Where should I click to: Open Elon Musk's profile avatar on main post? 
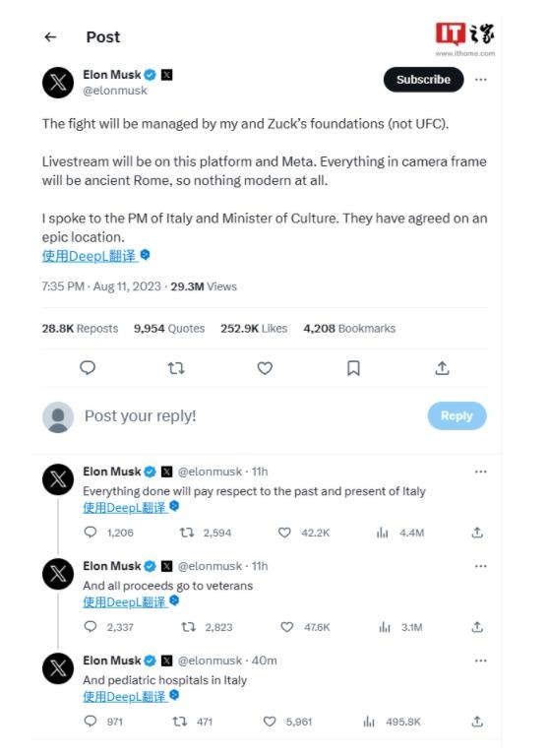pos(58,83)
